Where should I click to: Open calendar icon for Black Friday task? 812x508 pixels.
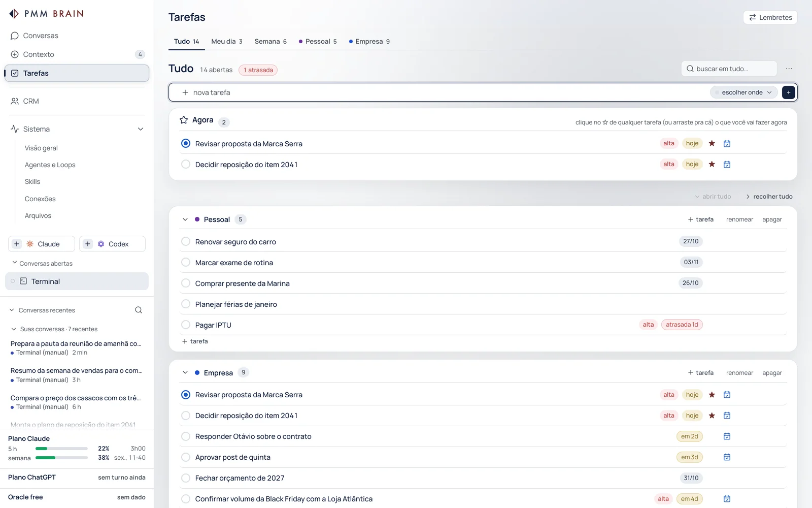(727, 499)
